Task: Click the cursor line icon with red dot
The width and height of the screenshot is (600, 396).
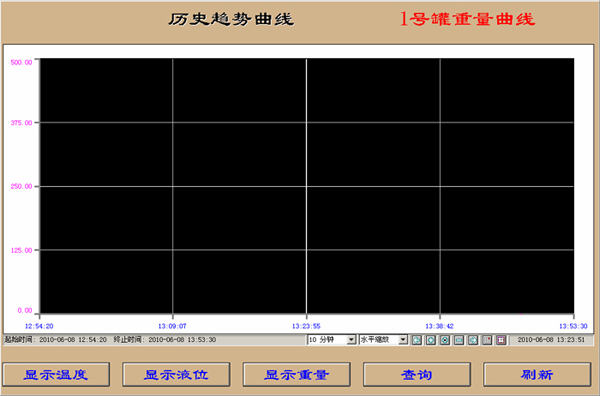Action: click(487, 340)
